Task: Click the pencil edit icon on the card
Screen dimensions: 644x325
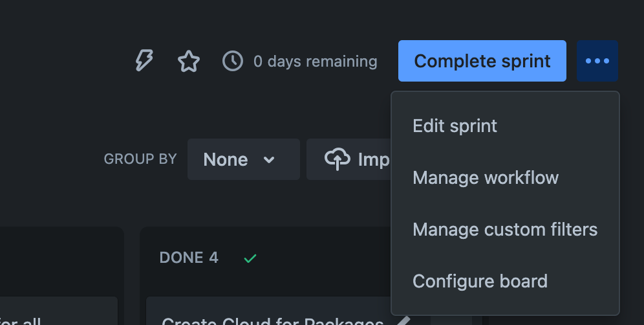Action: click(403, 321)
